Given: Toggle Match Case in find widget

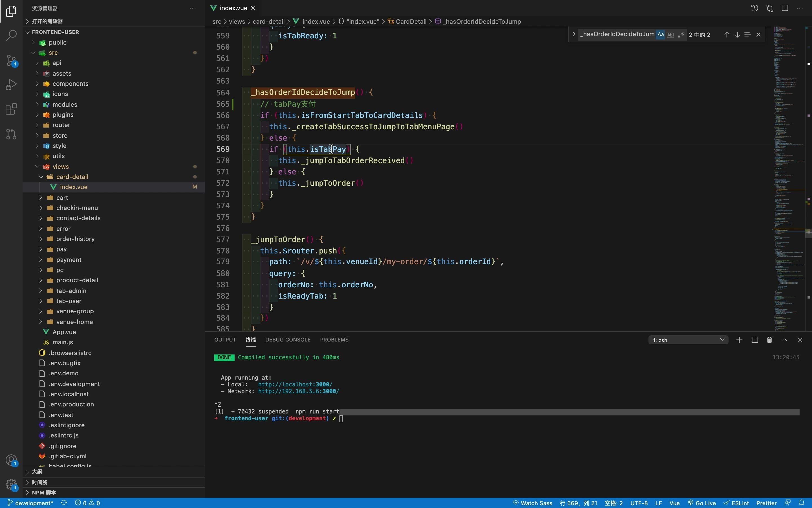Looking at the screenshot, I should pos(660,35).
